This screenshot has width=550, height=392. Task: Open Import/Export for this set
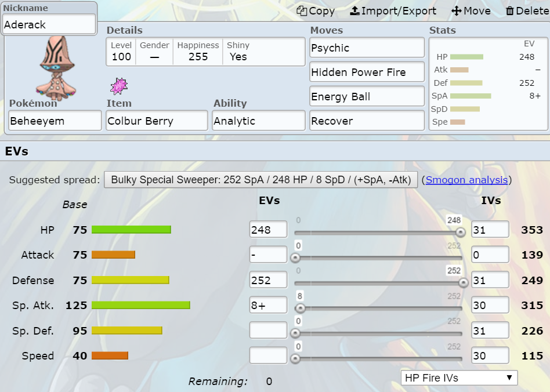pos(393,11)
